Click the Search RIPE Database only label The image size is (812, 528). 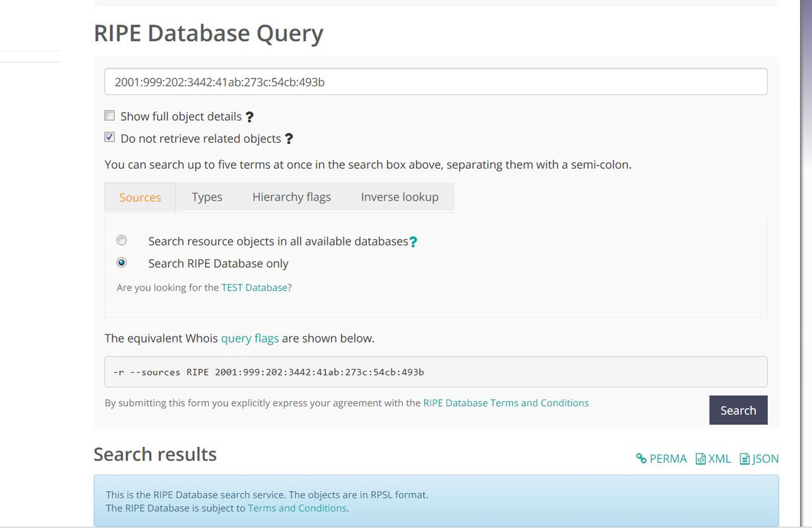click(x=218, y=263)
